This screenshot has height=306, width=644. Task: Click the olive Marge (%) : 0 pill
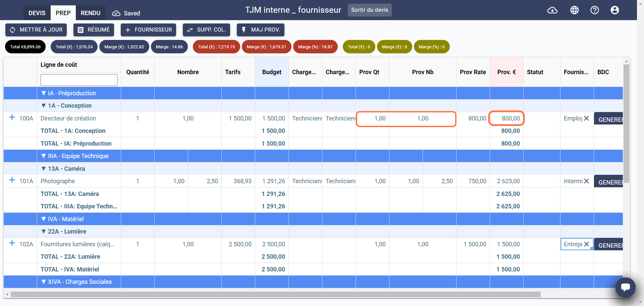[432, 47]
